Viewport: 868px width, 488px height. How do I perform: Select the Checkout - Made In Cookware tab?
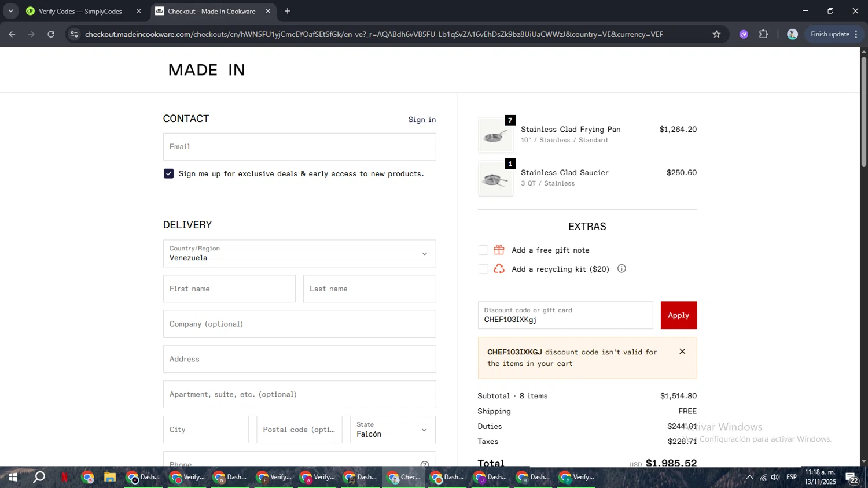[211, 11]
